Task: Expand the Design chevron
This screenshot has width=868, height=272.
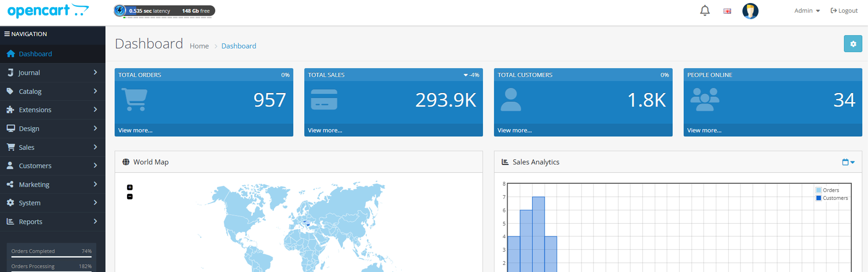Action: pyautogui.click(x=95, y=128)
